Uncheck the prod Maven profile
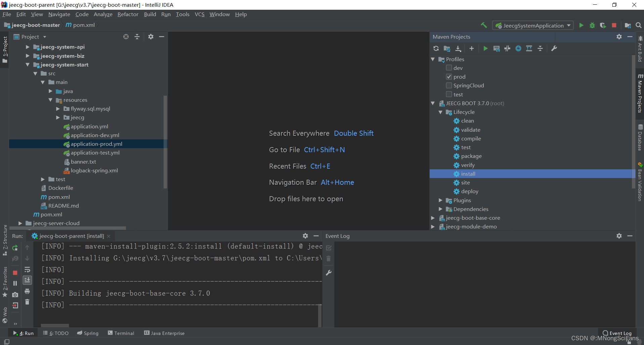This screenshot has height=345, width=644. coord(449,77)
